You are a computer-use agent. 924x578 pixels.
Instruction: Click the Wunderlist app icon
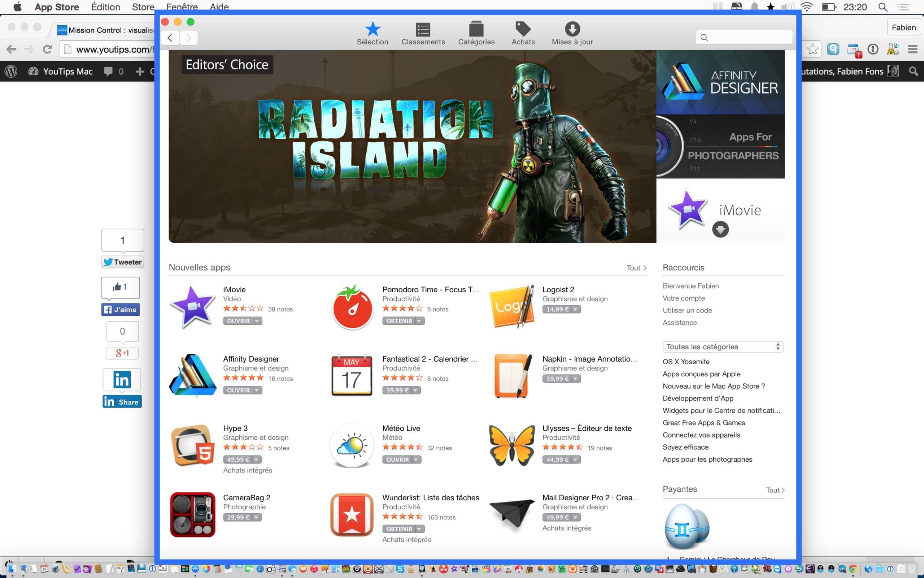pyautogui.click(x=352, y=514)
